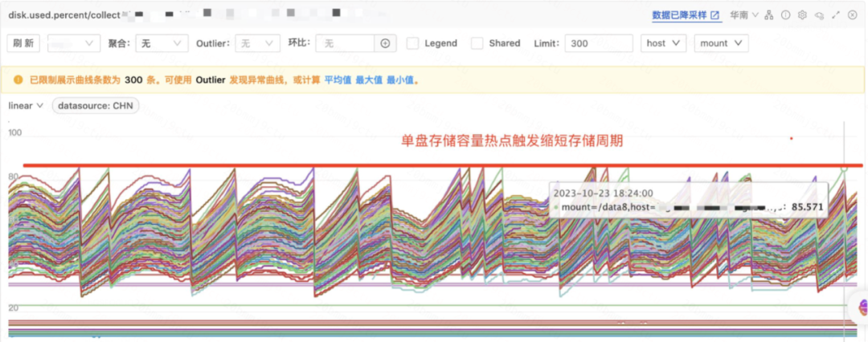Open panel settings gear icon
This screenshot has width=868, height=342.
(802, 15)
